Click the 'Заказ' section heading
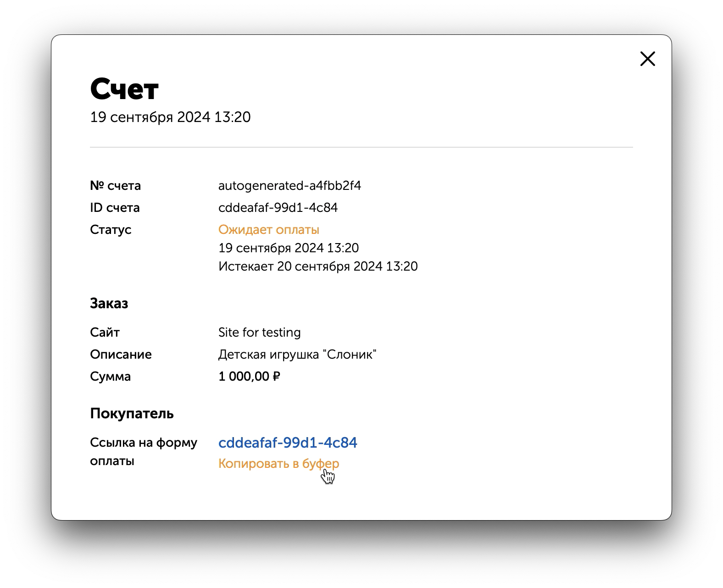The width and height of the screenshot is (723, 588). 109,304
